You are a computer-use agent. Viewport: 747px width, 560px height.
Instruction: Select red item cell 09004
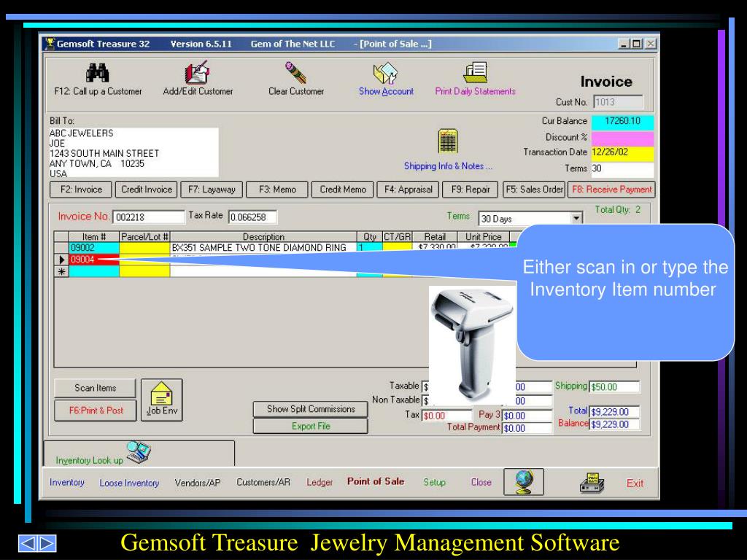click(94, 260)
